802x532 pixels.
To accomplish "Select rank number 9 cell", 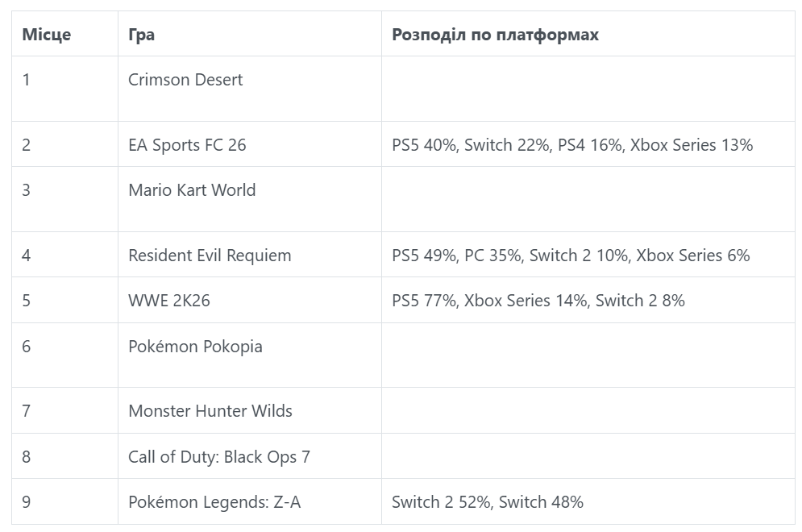I will click(65, 501).
